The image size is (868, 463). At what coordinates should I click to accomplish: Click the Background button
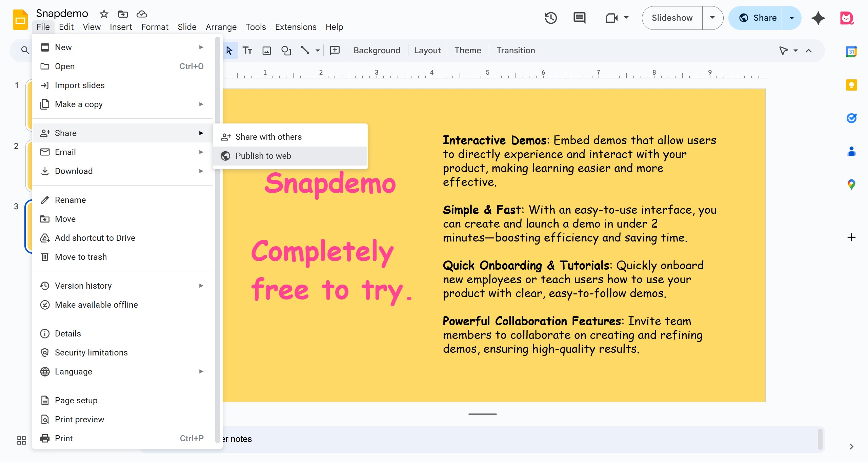pyautogui.click(x=377, y=51)
